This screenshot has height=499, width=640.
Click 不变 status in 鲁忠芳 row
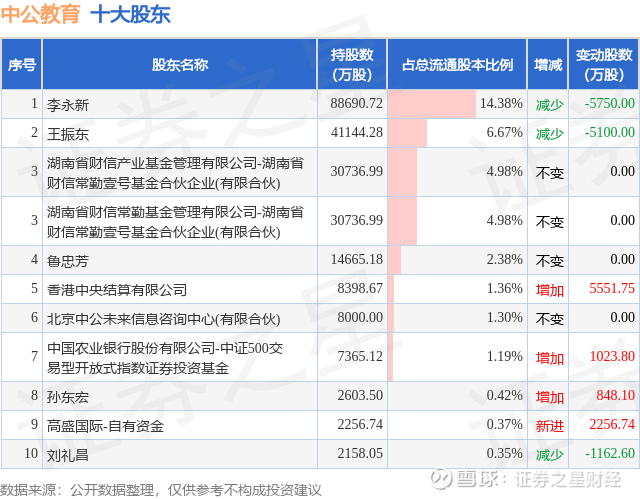point(549,261)
